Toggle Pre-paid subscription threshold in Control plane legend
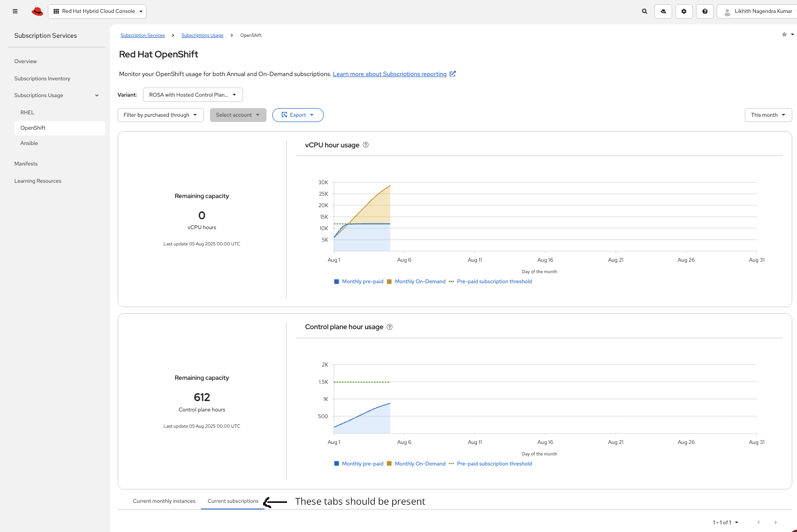This screenshot has width=797, height=532. coord(490,464)
